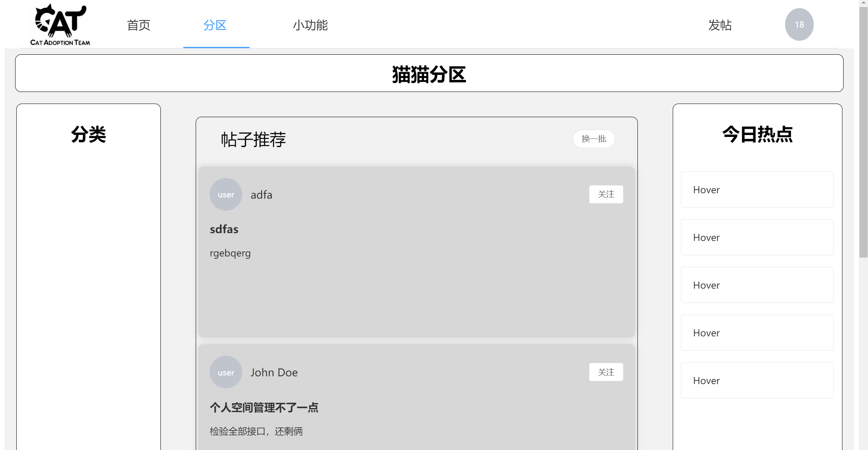Open the profile avatar labeled 18

(799, 24)
